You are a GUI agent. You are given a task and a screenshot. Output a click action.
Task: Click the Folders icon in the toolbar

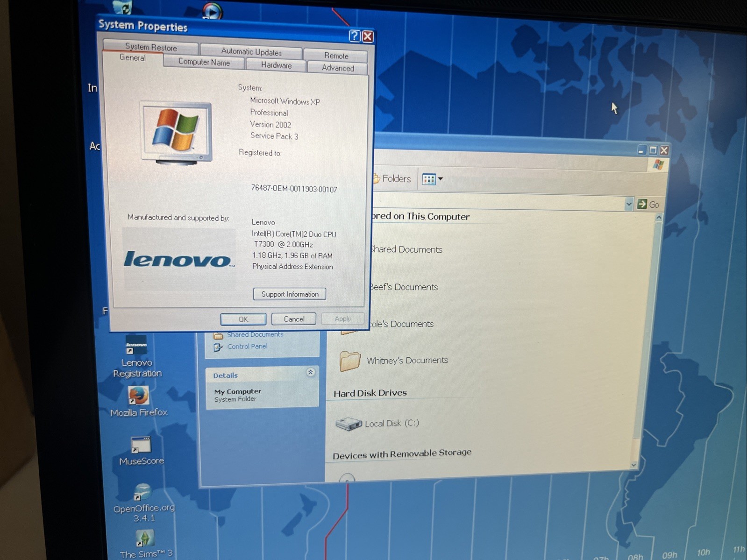point(376,178)
